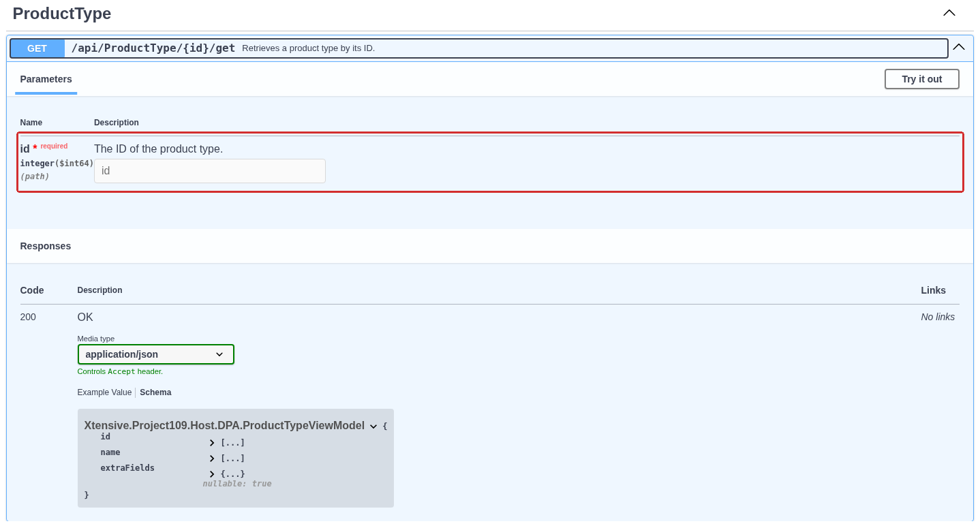Click 'The ID of the product type.' description
The height and width of the screenshot is (528, 980).
(x=158, y=149)
